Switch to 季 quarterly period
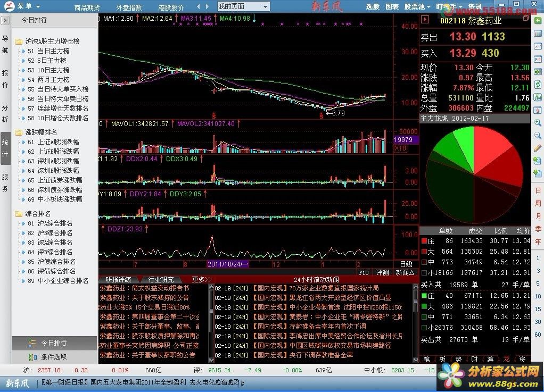 coord(538,229)
